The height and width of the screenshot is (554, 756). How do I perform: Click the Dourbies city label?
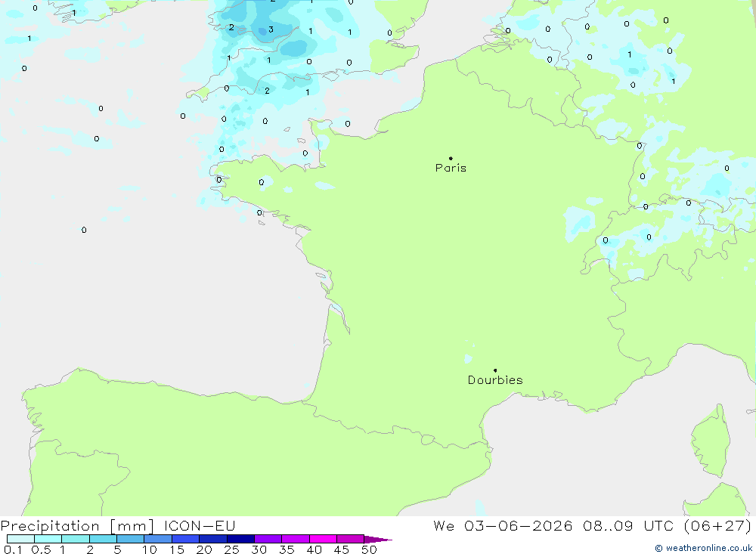pyautogui.click(x=495, y=380)
